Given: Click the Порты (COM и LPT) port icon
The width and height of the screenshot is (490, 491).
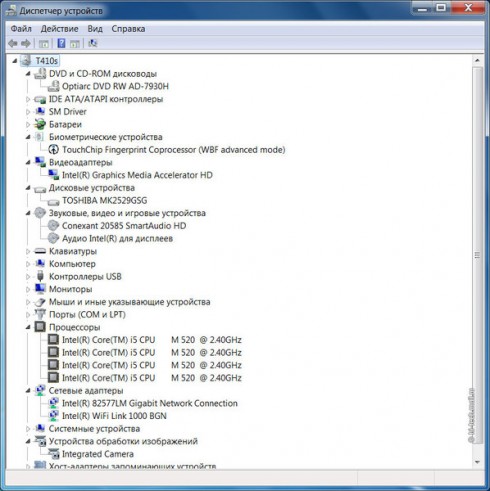Looking at the screenshot, I should point(40,314).
